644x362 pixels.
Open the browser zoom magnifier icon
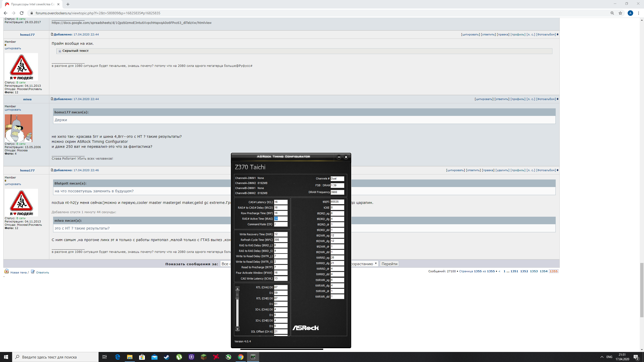612,13
